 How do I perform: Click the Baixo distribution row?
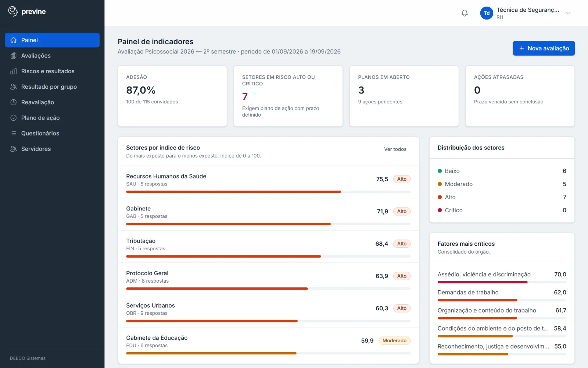(x=502, y=171)
